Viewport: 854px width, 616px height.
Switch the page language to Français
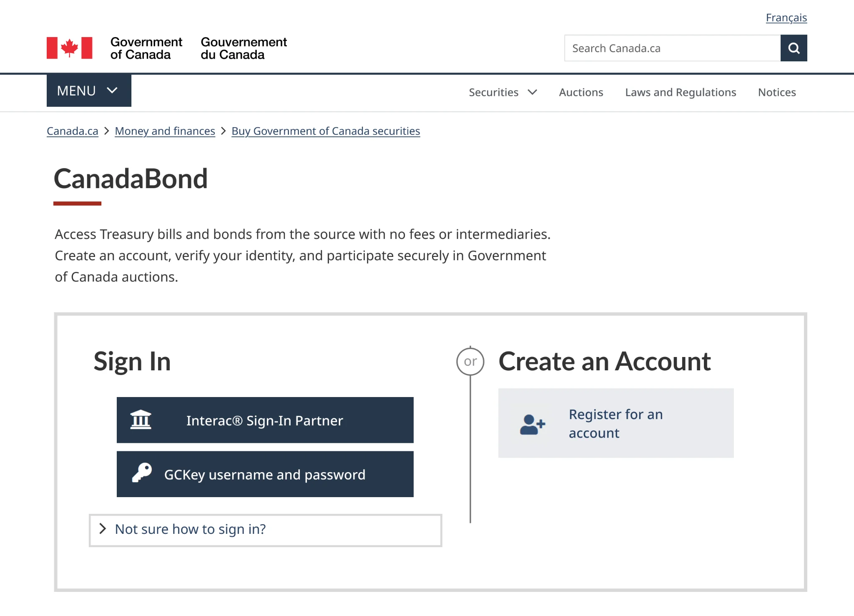tap(786, 18)
